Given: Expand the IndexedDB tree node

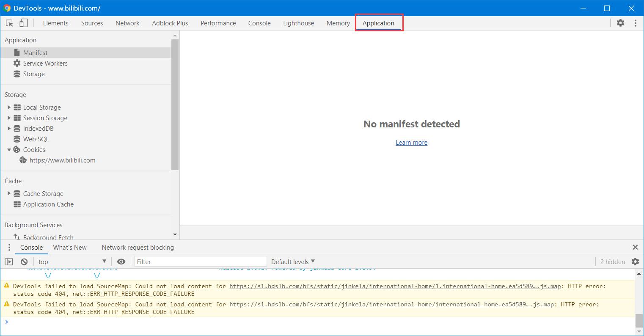Looking at the screenshot, I should point(9,128).
